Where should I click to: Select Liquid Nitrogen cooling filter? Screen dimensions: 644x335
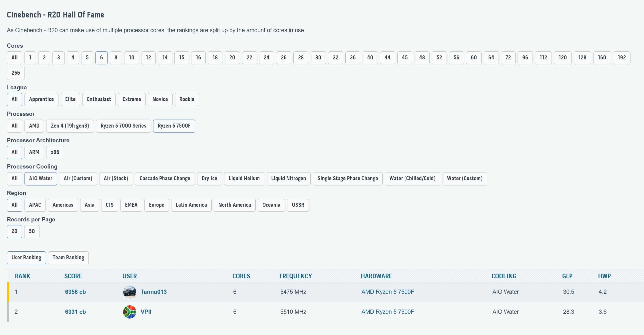(288, 179)
